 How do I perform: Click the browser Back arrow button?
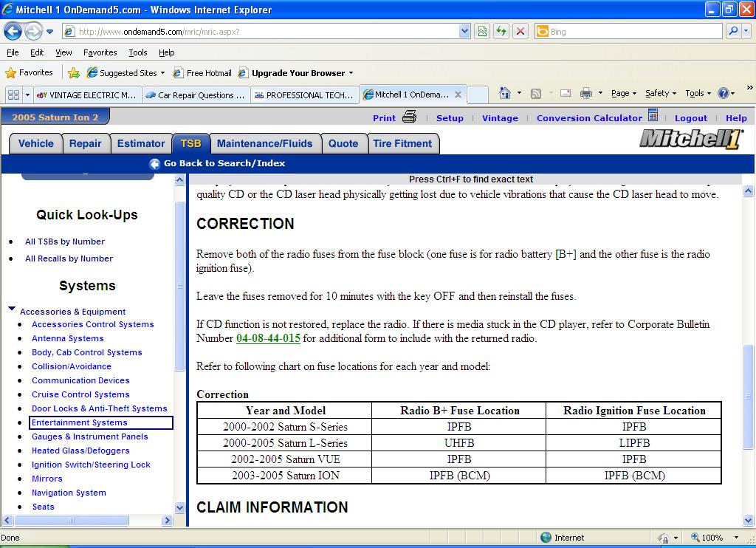13,32
